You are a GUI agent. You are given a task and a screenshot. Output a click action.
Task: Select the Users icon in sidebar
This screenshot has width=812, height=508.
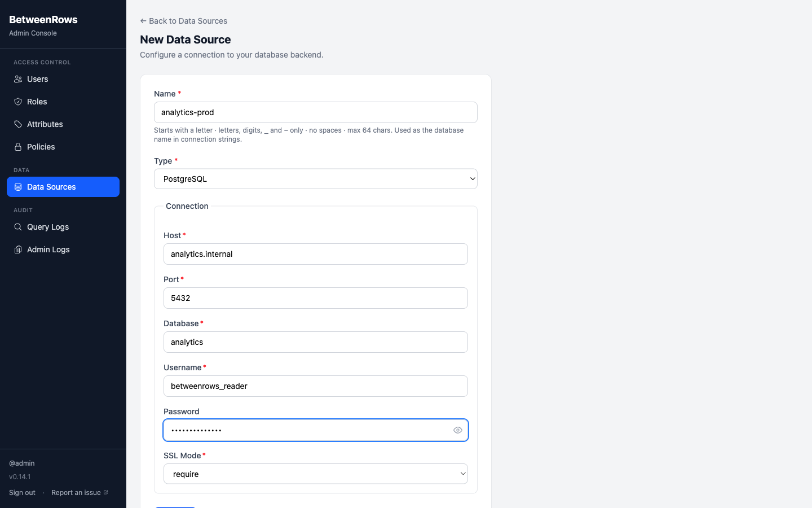click(19, 79)
